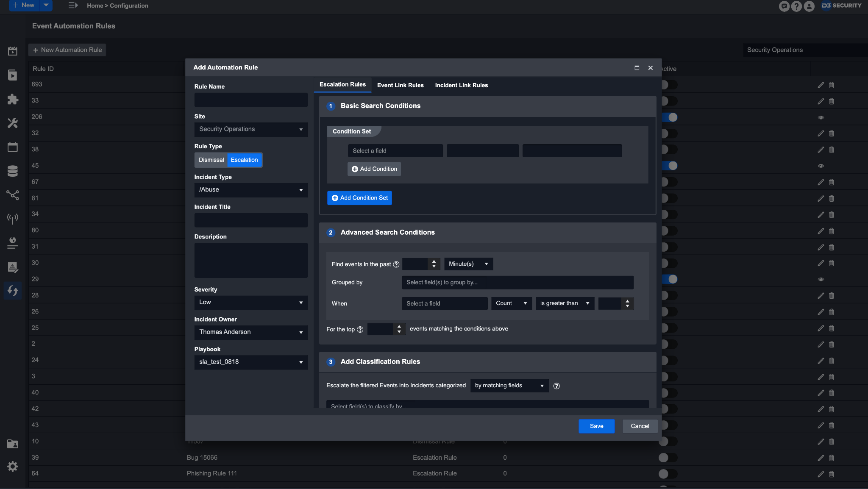868x489 pixels.
Task: Delete rule 39 using trash icon
Action: coord(831,458)
